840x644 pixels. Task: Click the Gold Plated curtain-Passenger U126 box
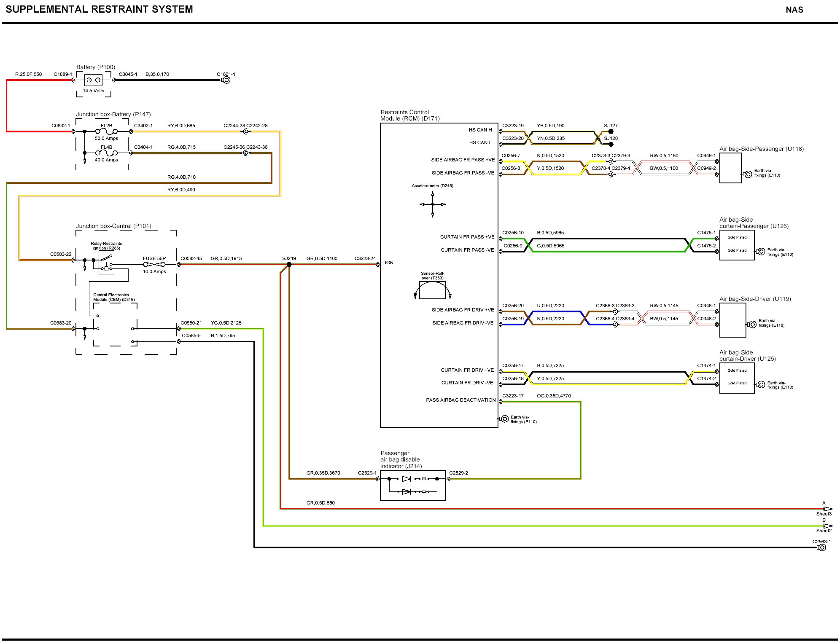[737, 245]
